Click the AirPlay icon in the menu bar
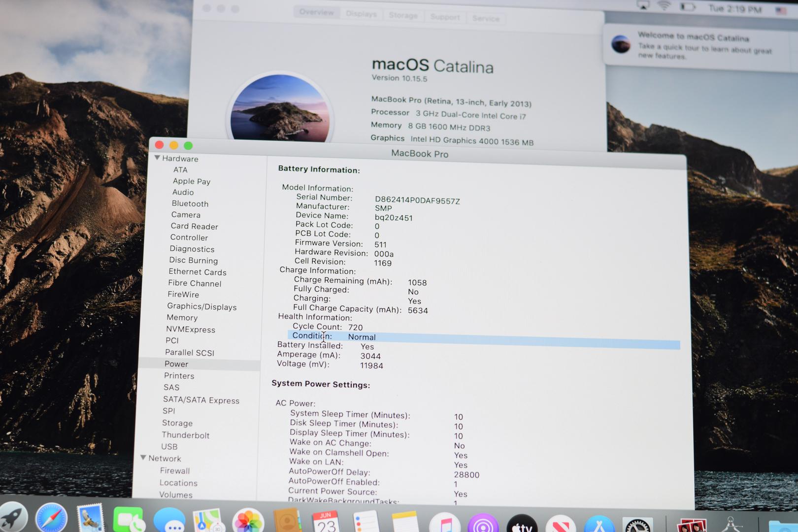 pos(643,5)
